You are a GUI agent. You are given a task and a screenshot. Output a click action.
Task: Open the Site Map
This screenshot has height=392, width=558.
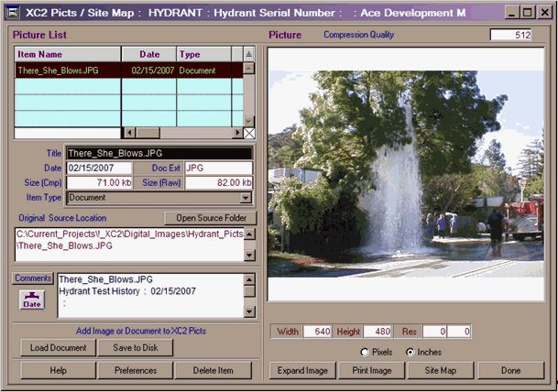(x=441, y=371)
